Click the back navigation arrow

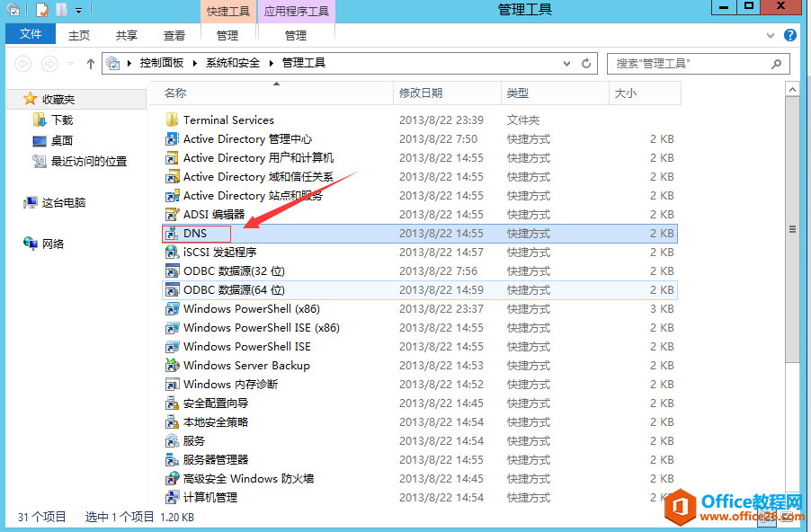coord(22,64)
